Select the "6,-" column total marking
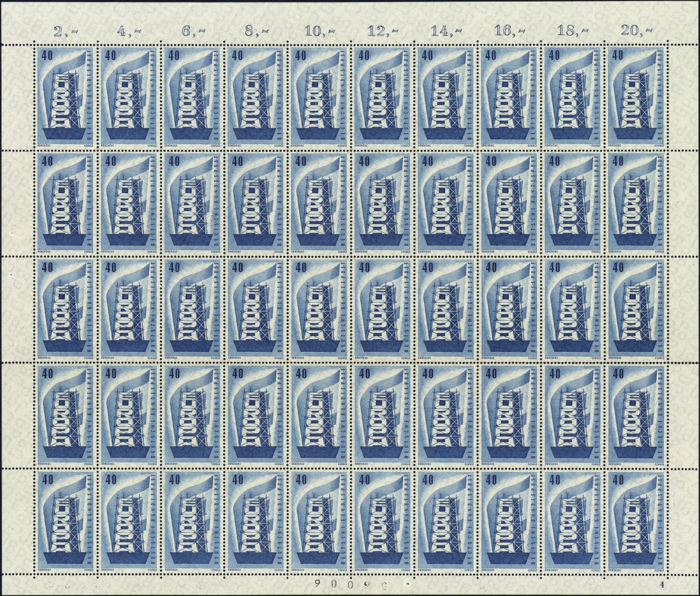Viewport: 700px width, 596px height. tap(193, 32)
